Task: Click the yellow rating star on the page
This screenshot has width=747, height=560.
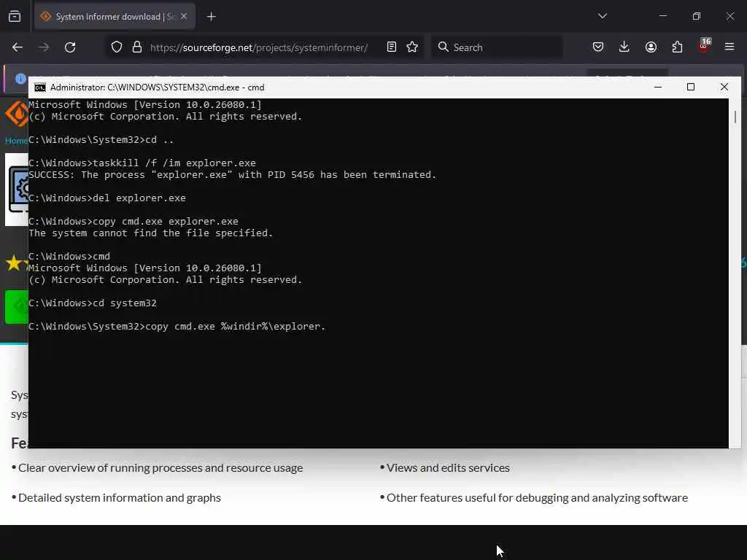Action: point(14,262)
